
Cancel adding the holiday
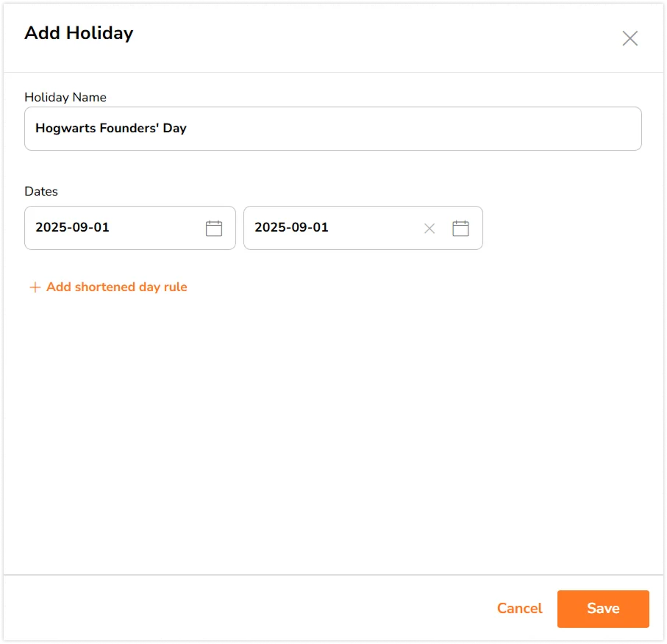click(x=519, y=609)
